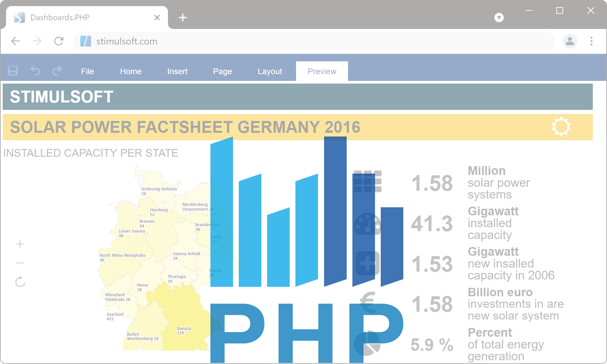
Task: Undo the last action
Action: [x=35, y=71]
